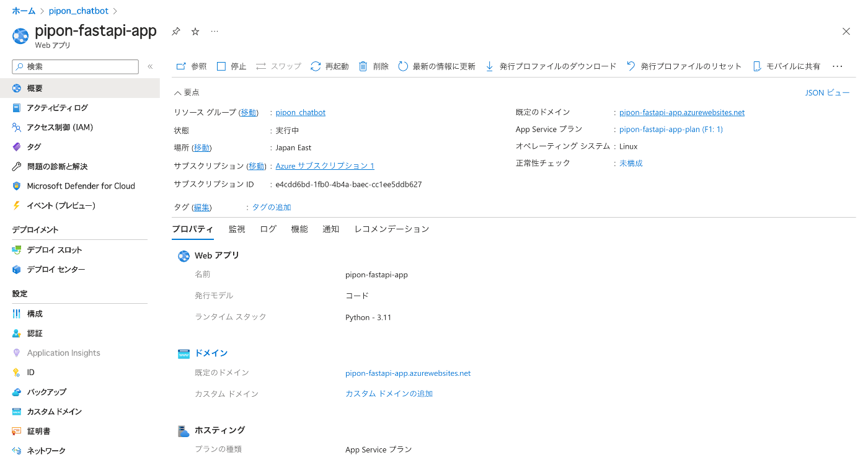The image size is (868, 465).
Task: Switch to the 機能 tab
Action: [x=299, y=229]
